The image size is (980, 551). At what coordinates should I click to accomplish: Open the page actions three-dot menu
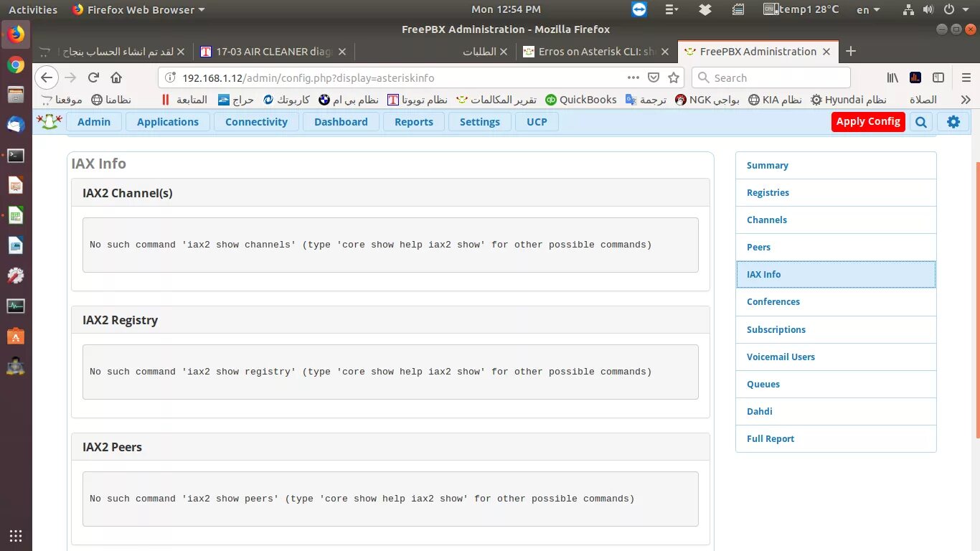pos(633,77)
